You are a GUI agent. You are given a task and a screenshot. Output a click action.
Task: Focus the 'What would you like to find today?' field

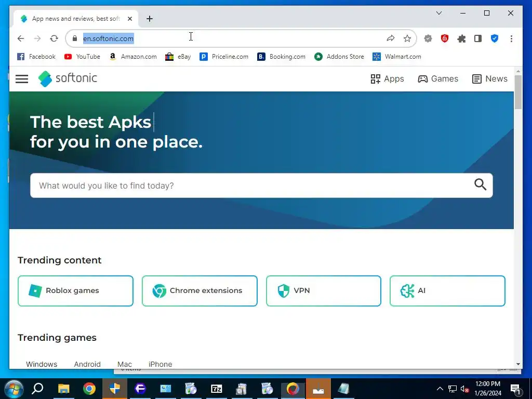[x=261, y=185]
